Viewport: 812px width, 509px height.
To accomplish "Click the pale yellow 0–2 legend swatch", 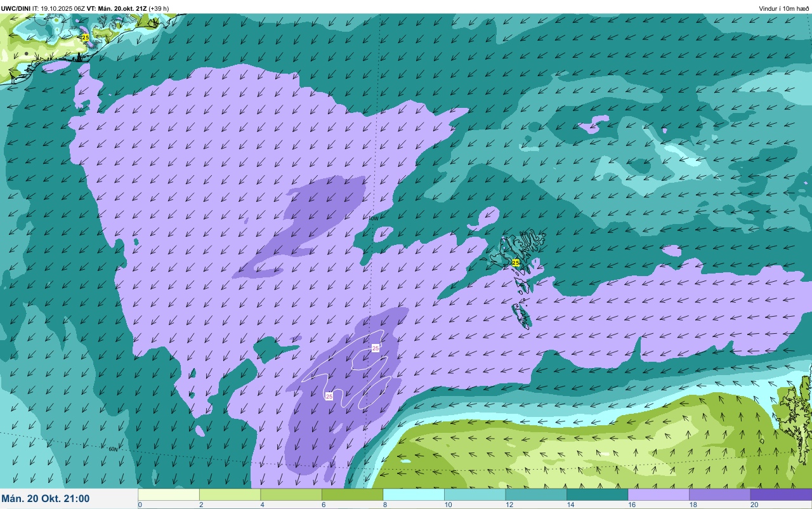I will coord(169,494).
